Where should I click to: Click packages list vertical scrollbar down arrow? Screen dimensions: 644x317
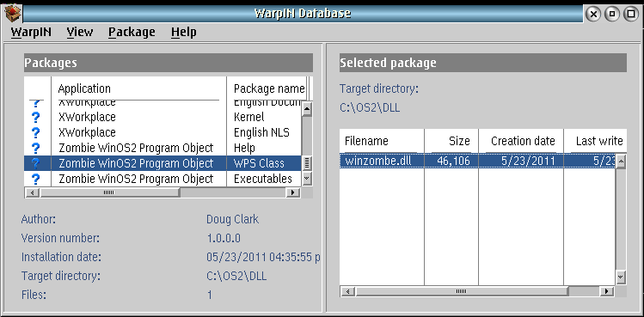[x=307, y=179]
